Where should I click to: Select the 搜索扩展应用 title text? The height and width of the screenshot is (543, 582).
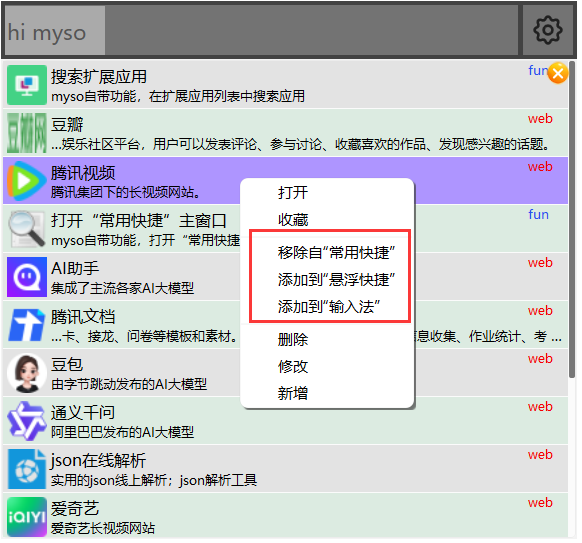point(99,77)
